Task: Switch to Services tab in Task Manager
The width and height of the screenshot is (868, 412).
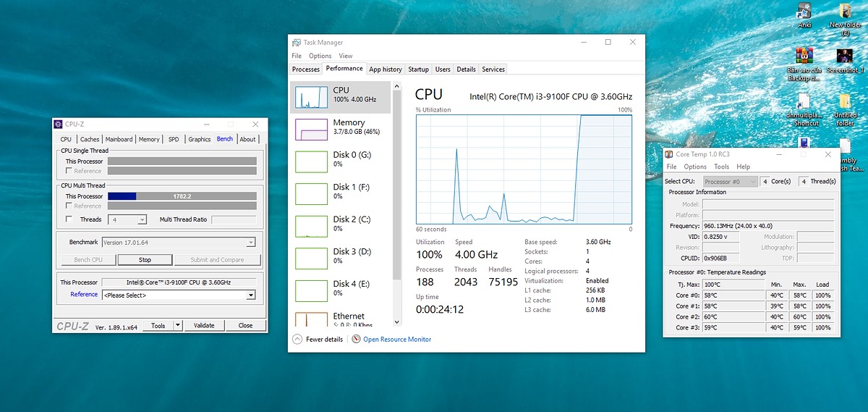Action: [x=493, y=70]
